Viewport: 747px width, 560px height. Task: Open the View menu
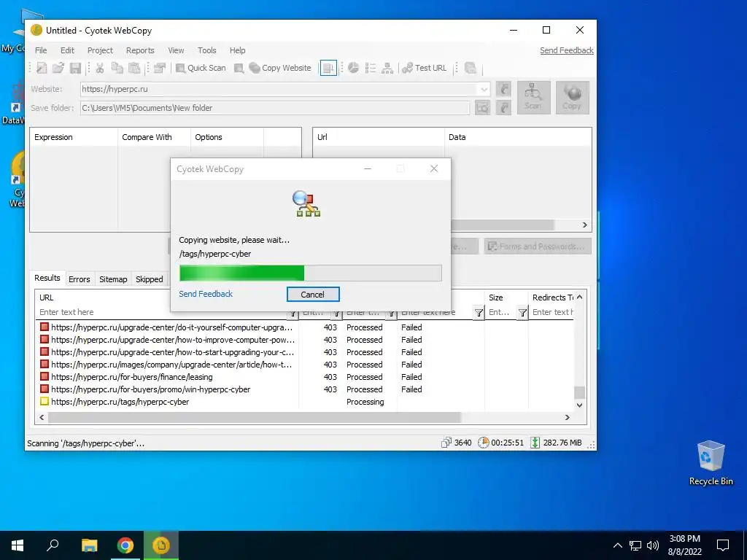pos(176,50)
